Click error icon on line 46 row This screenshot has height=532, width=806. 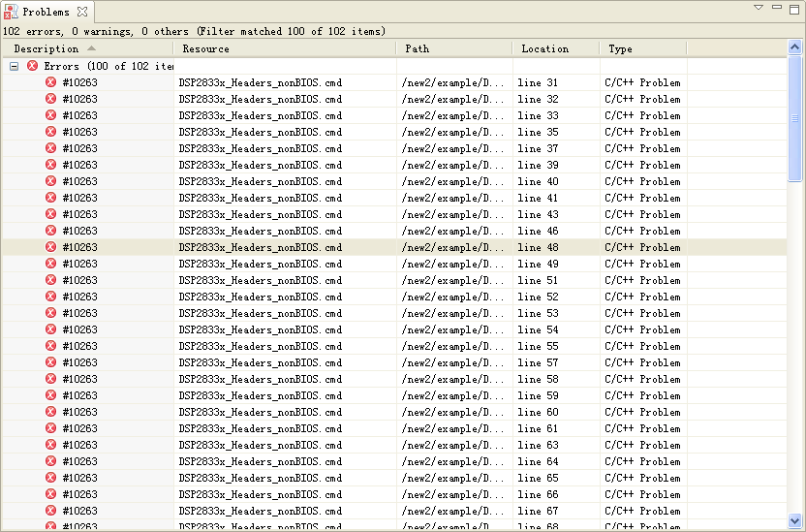click(x=51, y=231)
